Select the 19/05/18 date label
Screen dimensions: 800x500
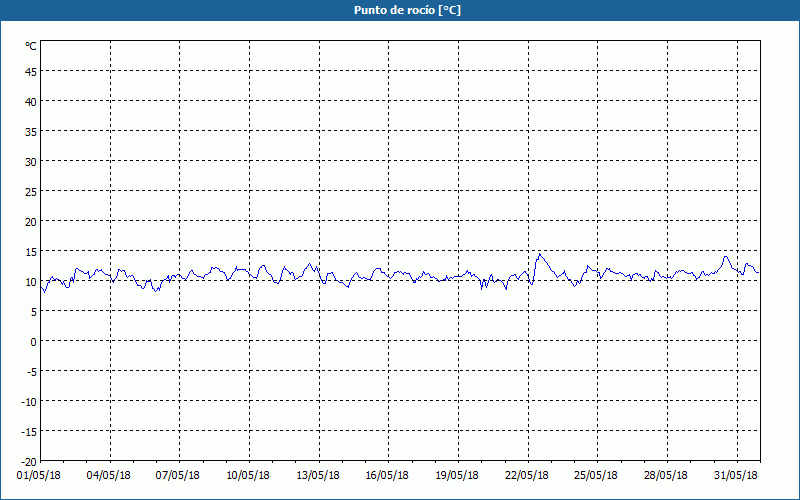click(458, 474)
